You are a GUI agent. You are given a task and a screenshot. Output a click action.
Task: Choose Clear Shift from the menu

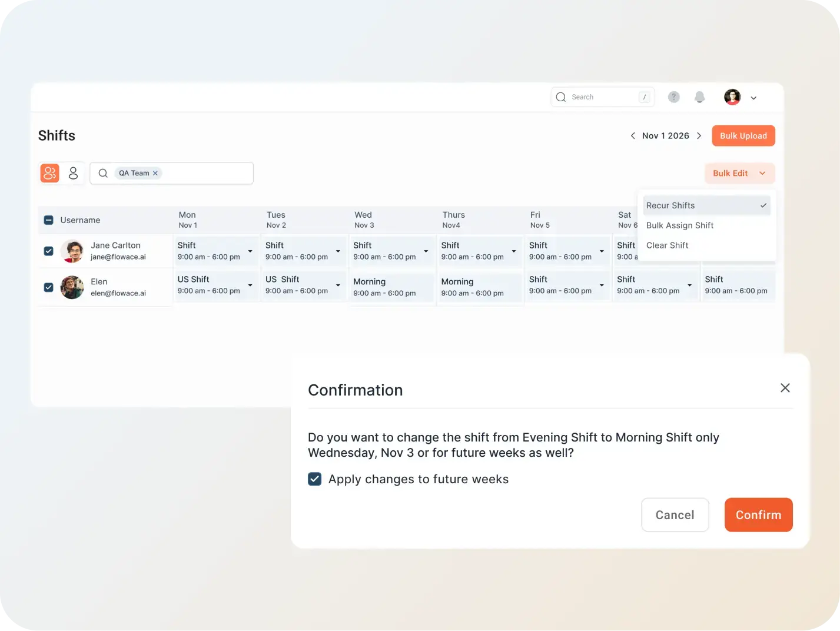point(667,245)
